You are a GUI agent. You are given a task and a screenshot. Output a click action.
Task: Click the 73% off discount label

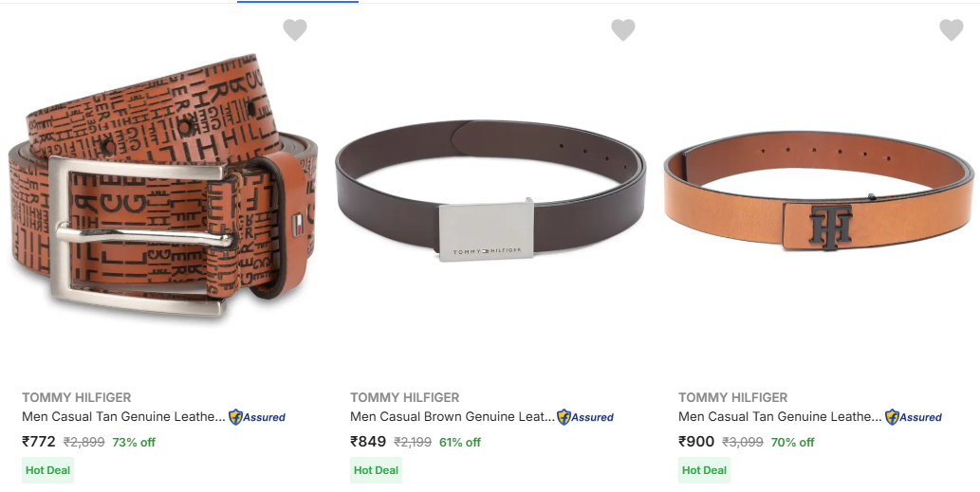[134, 443]
